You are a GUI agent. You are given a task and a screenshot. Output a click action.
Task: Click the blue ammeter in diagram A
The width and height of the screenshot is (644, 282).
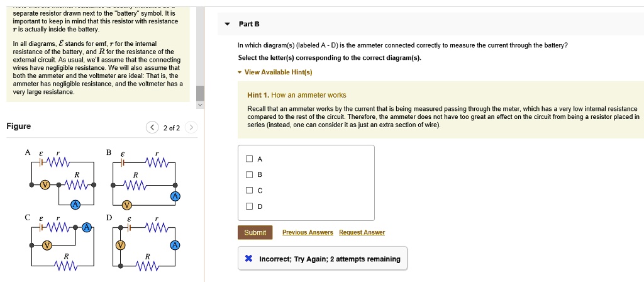75,205
